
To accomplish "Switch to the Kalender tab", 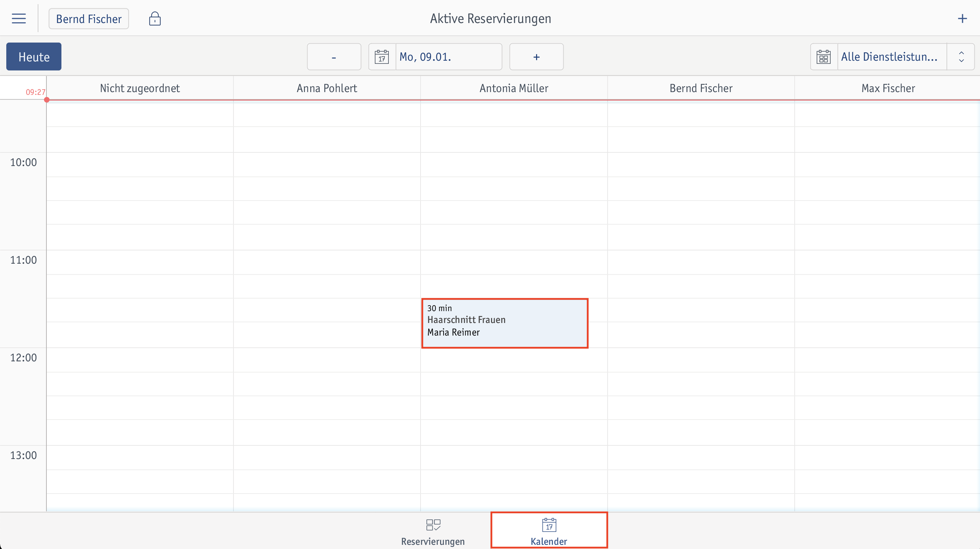I will 549,531.
